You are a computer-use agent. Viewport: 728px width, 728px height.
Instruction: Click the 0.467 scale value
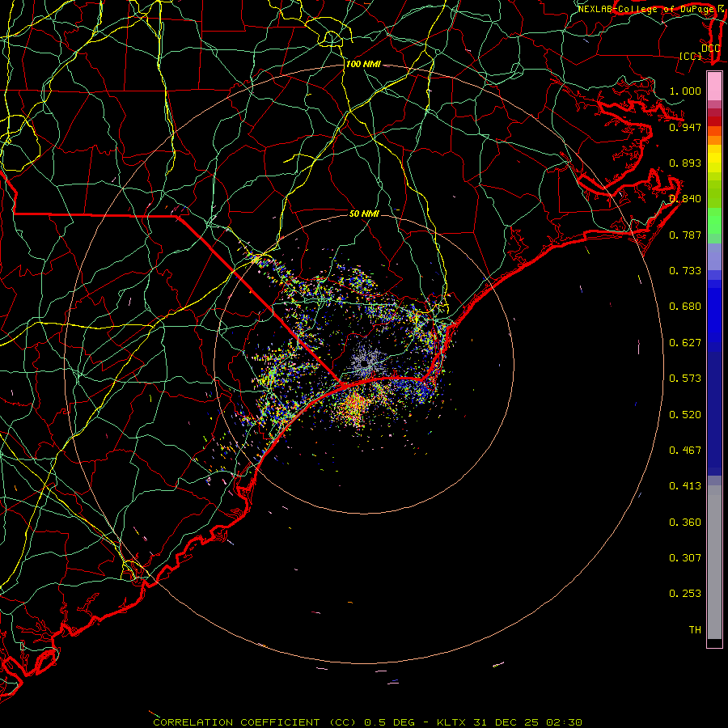[685, 451]
